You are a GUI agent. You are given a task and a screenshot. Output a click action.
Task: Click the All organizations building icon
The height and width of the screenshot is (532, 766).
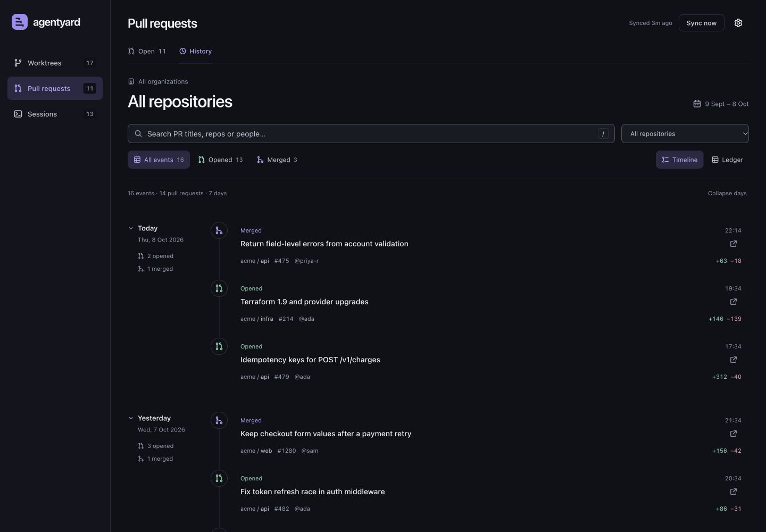[x=131, y=81]
